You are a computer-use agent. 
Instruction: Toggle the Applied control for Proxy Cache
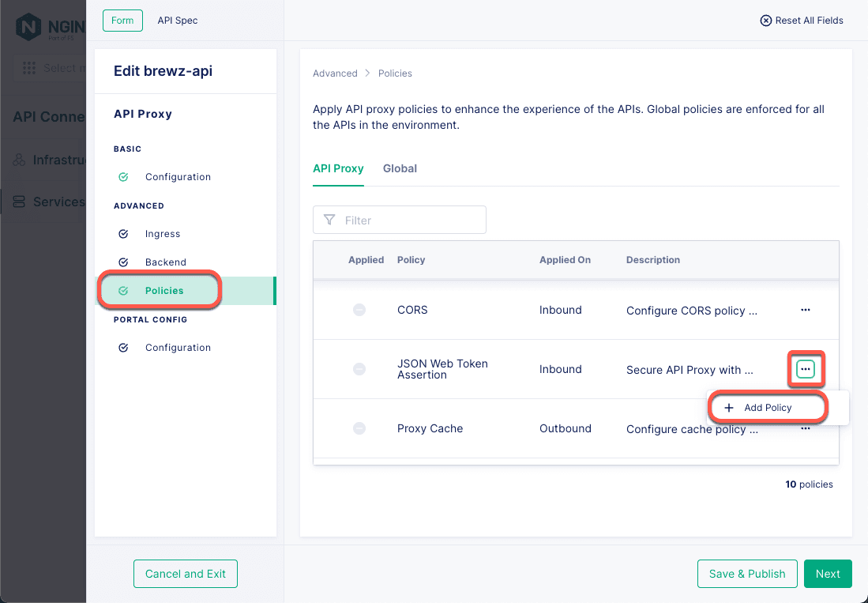(x=359, y=428)
